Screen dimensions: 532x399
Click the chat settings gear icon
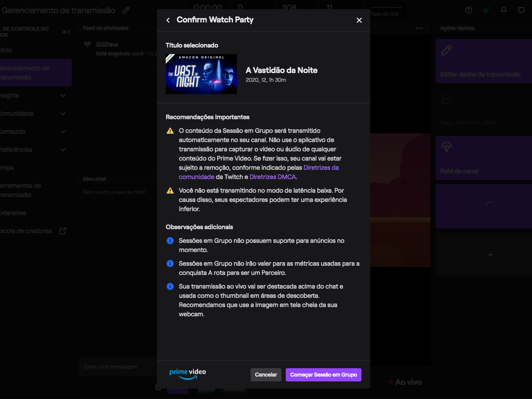click(x=158, y=388)
